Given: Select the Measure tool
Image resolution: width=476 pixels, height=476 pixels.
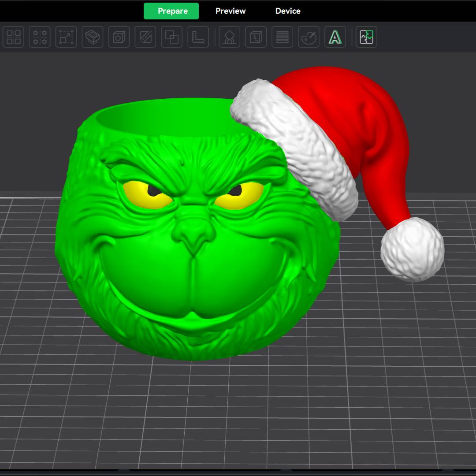Looking at the screenshot, I should coord(198,37).
